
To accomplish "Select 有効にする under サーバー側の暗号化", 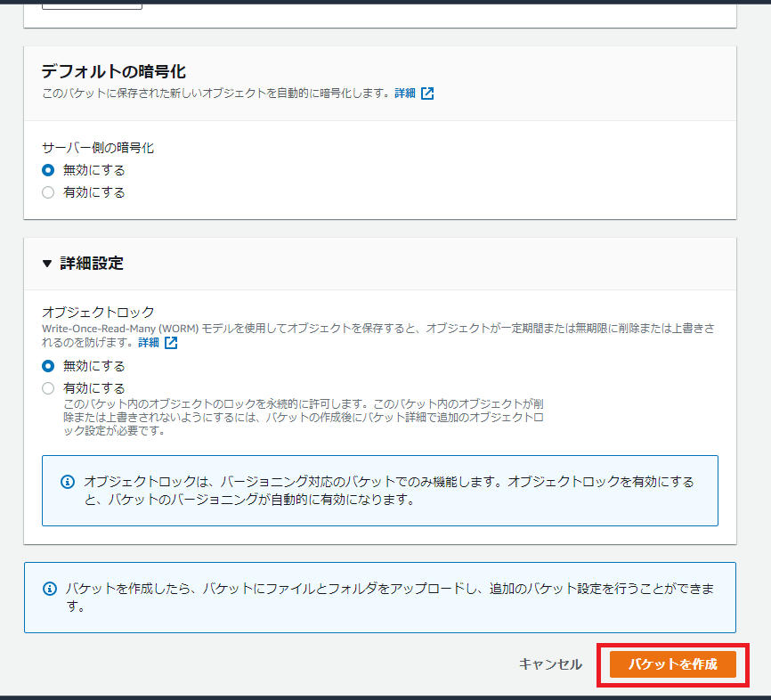I will click(x=48, y=192).
